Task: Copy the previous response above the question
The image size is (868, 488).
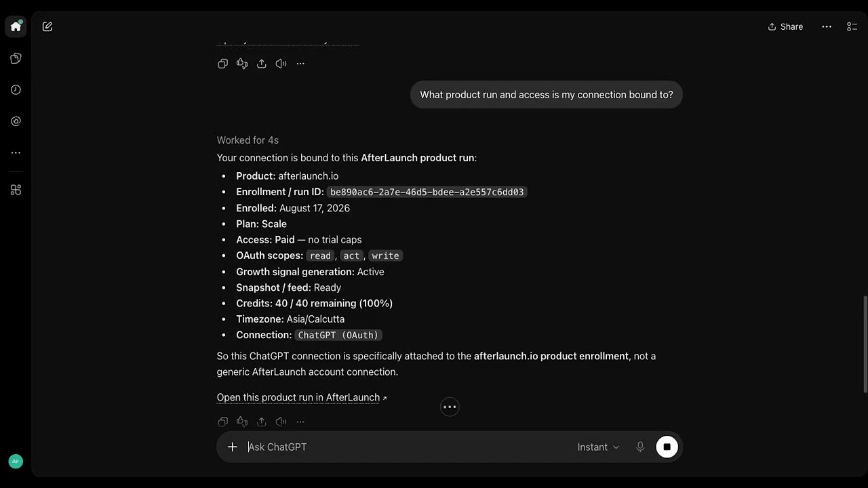Action: (222, 64)
